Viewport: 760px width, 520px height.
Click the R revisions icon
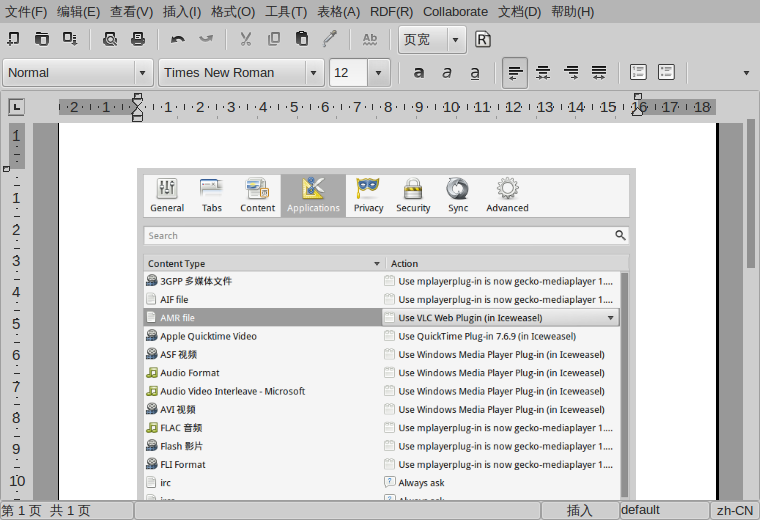[483, 39]
